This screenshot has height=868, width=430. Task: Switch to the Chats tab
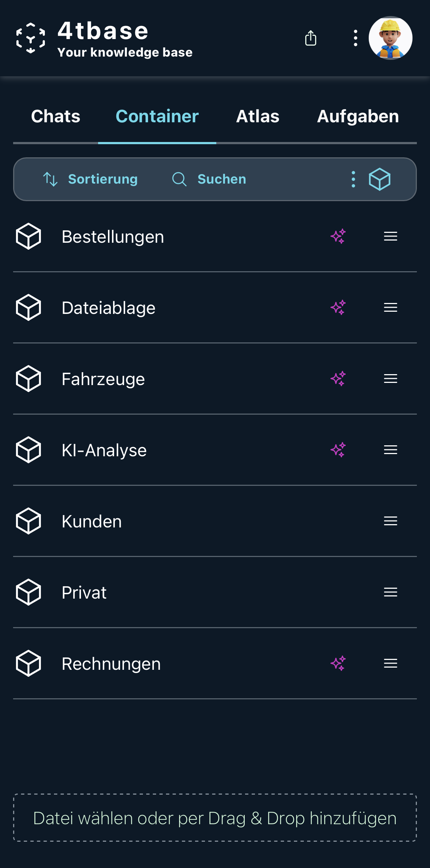(55, 116)
